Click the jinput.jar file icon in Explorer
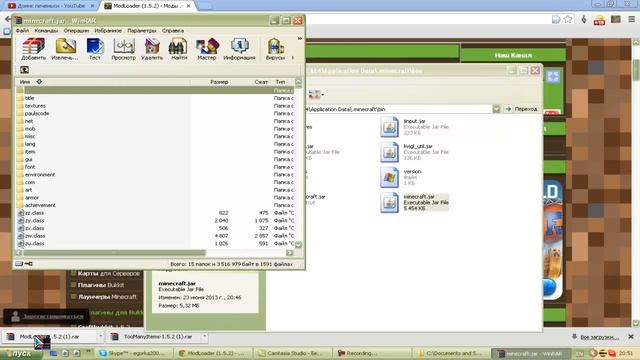This screenshot has height=360, width=640. 389,127
